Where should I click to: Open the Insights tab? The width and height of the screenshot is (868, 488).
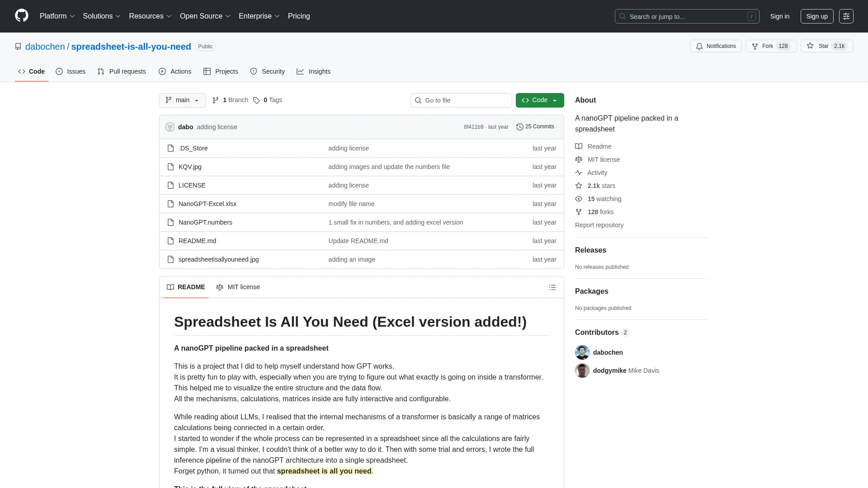[x=313, y=71]
